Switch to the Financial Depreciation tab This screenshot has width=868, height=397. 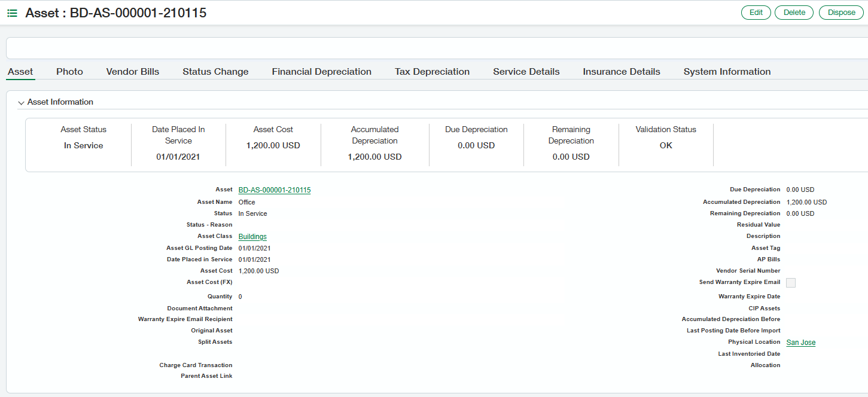point(321,71)
